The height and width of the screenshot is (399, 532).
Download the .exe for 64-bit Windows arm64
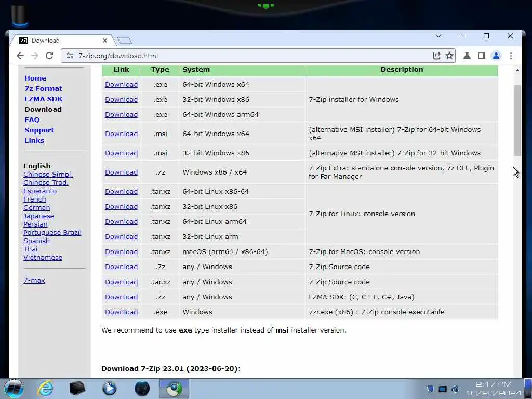121,115
